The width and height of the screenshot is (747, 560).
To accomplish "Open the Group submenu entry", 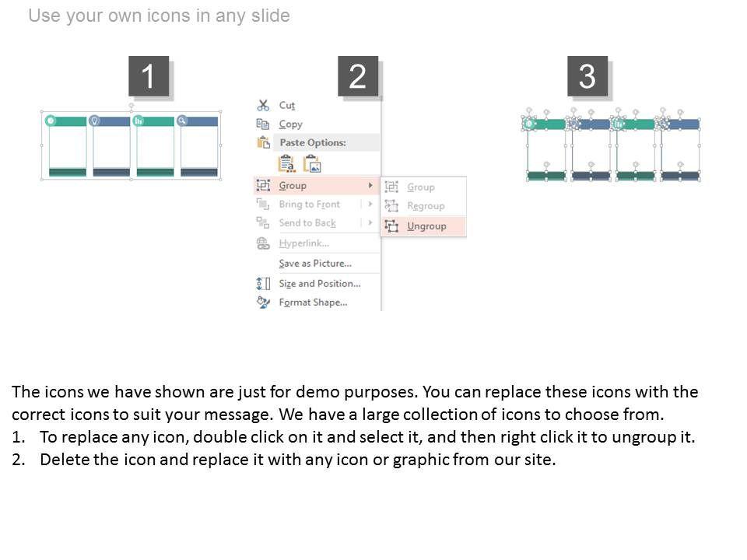I will click(317, 185).
